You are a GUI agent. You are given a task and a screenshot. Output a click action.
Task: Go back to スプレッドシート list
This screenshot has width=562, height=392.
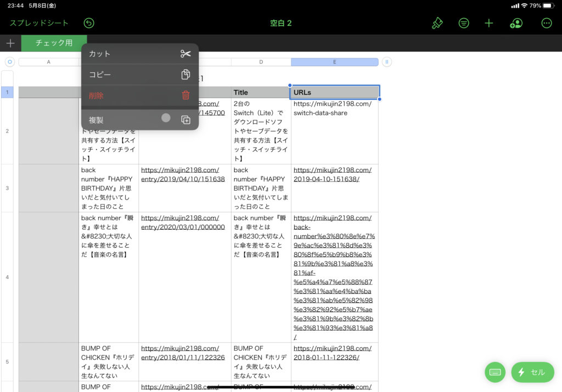[39, 23]
